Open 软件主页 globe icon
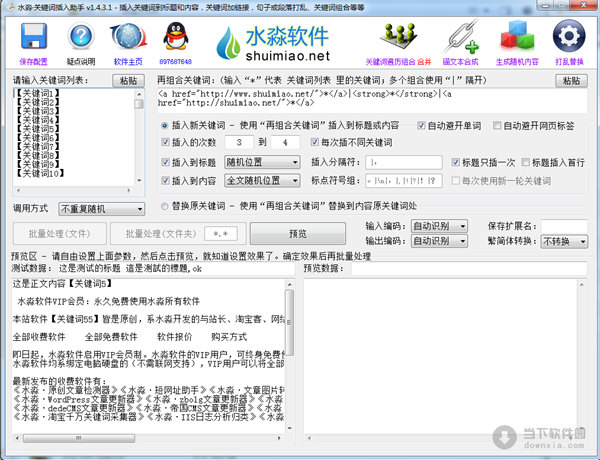The height and width of the screenshot is (460, 600). (x=129, y=36)
